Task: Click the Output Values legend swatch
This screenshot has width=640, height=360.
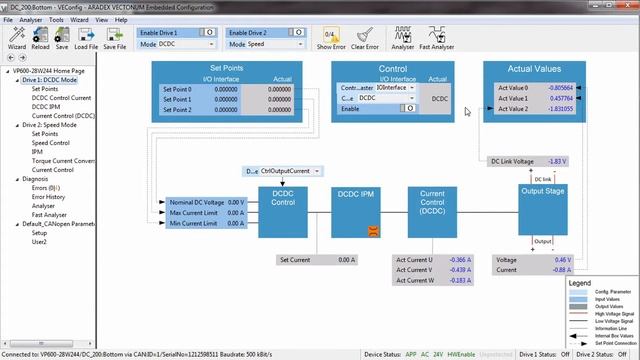Action: (x=578, y=307)
